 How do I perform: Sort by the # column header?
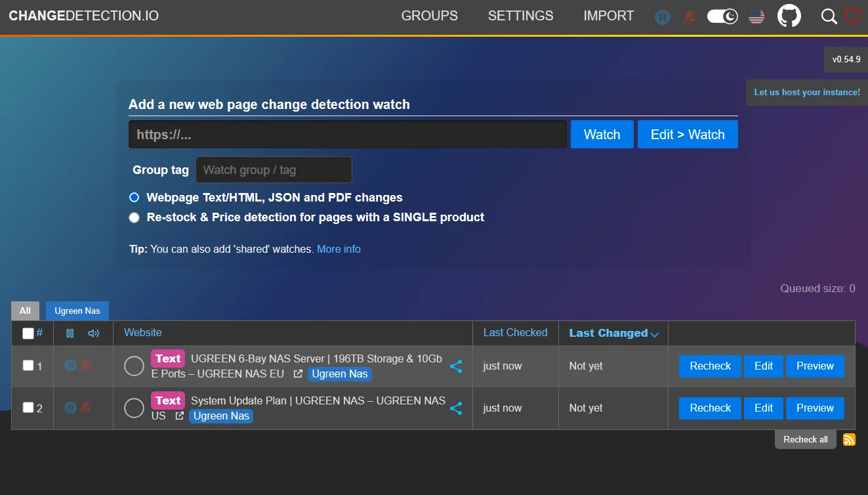pos(39,333)
